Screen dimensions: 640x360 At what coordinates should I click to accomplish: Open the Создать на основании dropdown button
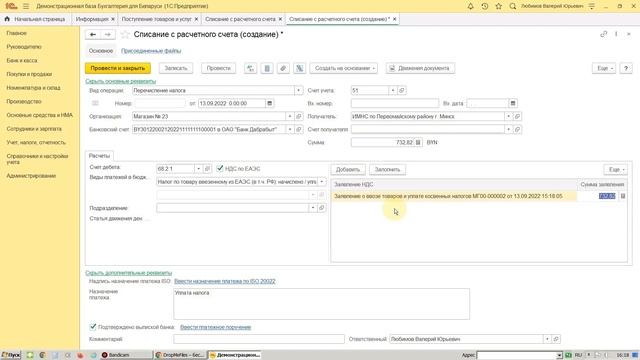click(x=344, y=68)
